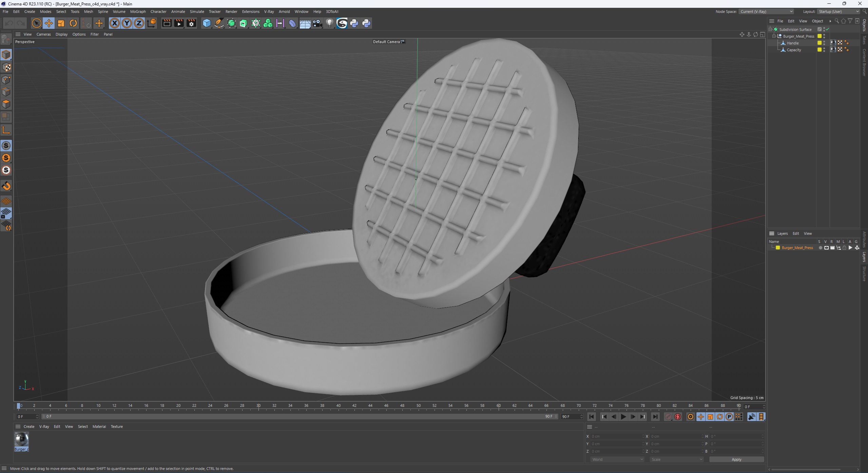868x473 pixels.
Task: Add a Camera object
Action: click(317, 23)
